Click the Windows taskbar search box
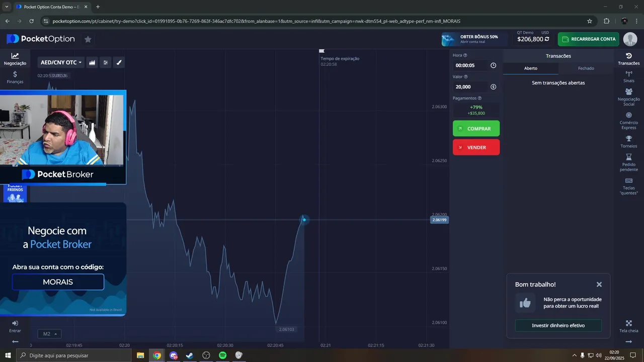The width and height of the screenshot is (644, 362). coord(74,355)
